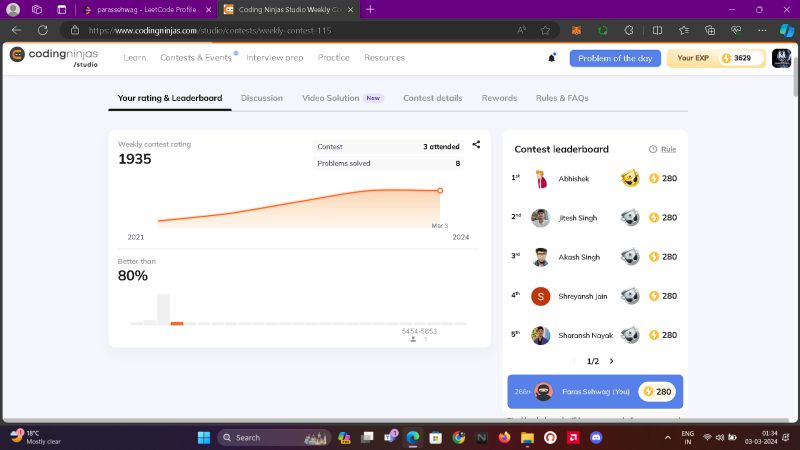Open the Resources menu
This screenshot has width=800, height=450.
click(x=384, y=58)
